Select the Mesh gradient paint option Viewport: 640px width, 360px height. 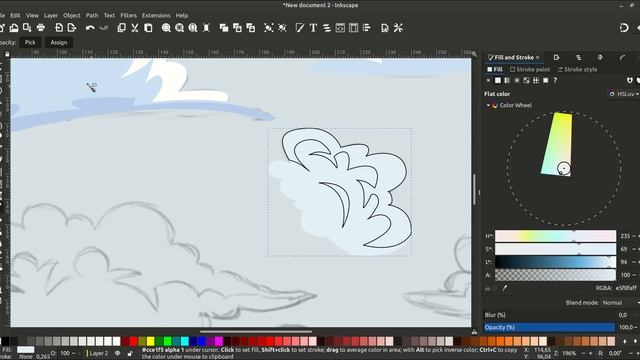point(527,80)
